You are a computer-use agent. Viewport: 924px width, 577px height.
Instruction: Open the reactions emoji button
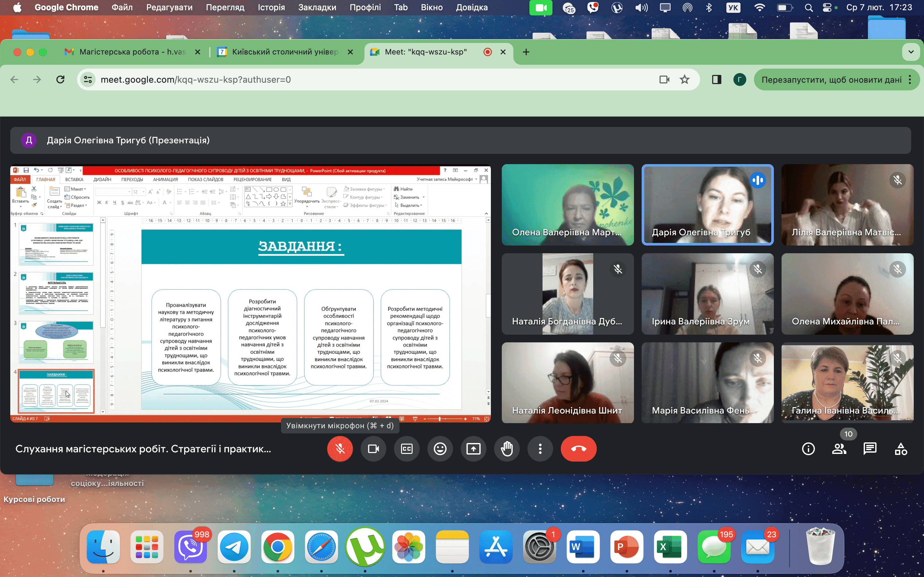click(x=440, y=449)
